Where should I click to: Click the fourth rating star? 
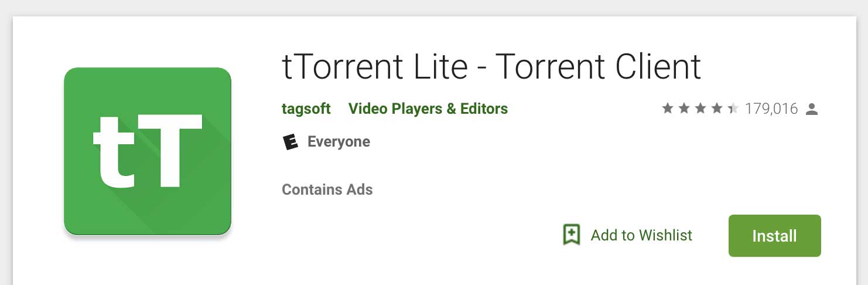717,108
